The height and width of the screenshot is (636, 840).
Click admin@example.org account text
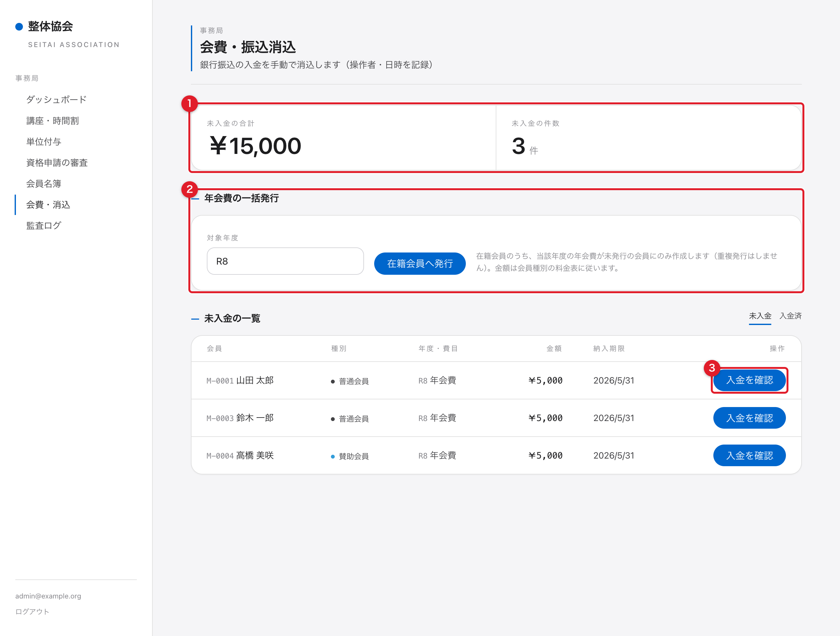pos(48,596)
